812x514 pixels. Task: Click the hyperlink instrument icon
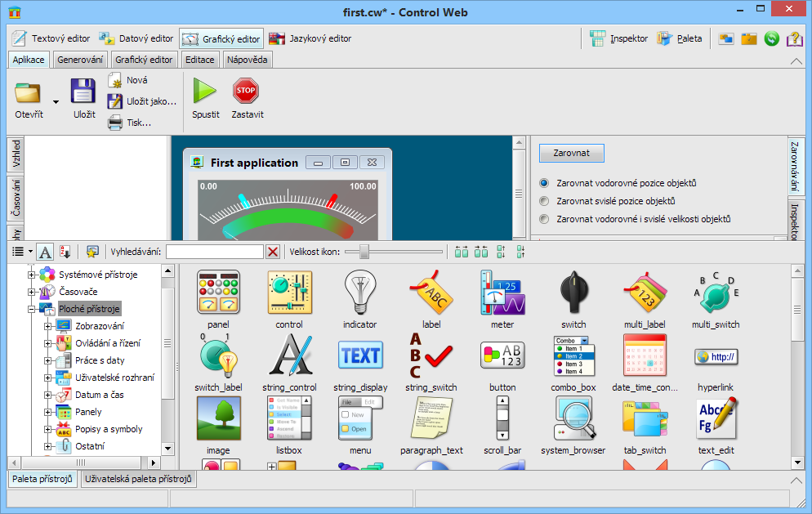[716, 356]
